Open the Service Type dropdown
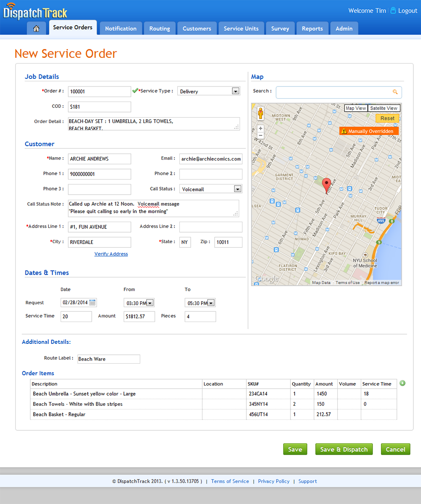 pos(235,91)
